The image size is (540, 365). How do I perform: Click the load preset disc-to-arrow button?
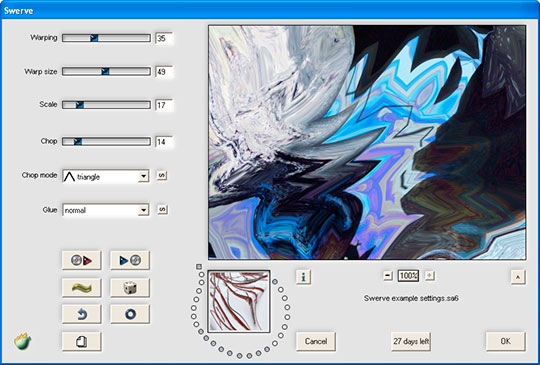82,260
